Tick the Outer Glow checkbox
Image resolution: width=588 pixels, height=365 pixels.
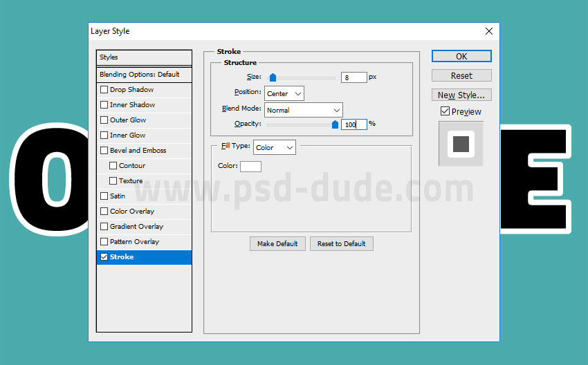click(x=104, y=120)
